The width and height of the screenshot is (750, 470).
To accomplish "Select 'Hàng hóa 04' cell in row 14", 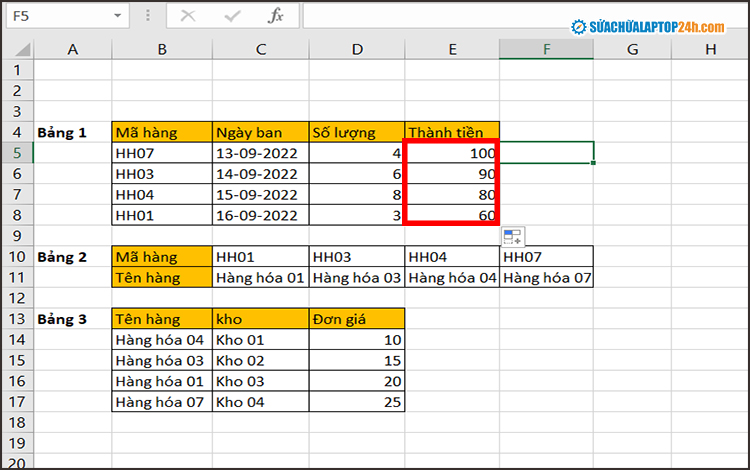I will (x=162, y=339).
